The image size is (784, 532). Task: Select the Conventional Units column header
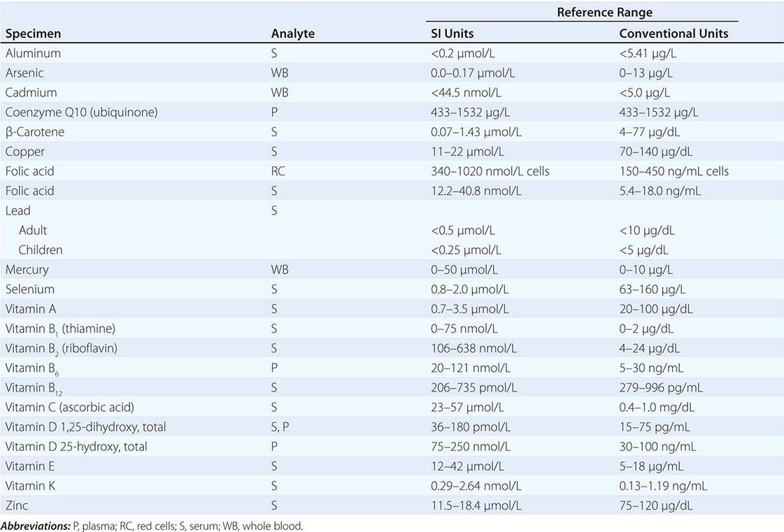coord(673,34)
